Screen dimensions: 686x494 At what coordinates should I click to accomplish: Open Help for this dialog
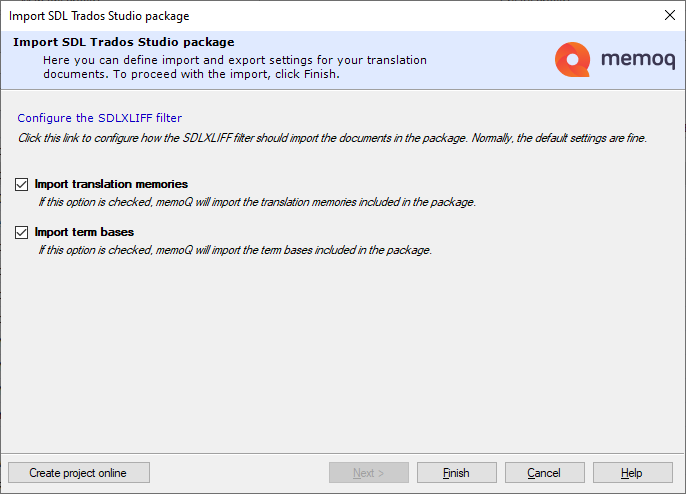pyautogui.click(x=632, y=473)
